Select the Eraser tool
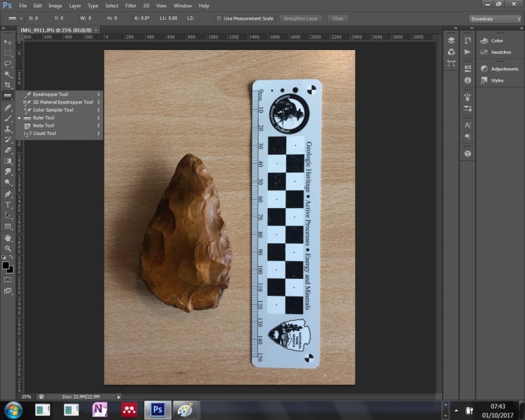Viewport: 525px width, 420px height. (x=7, y=150)
